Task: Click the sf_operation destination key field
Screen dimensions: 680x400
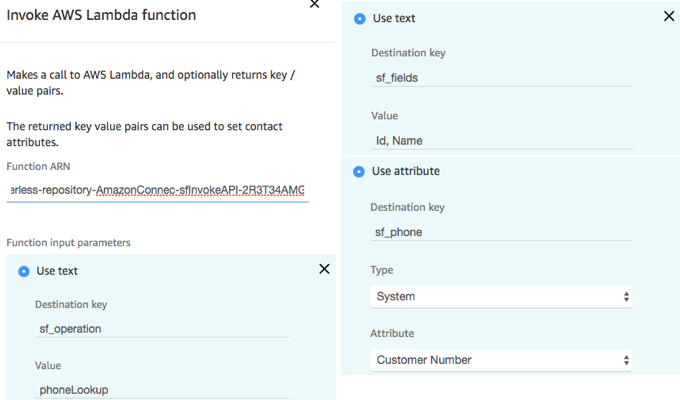Action: pos(162,329)
